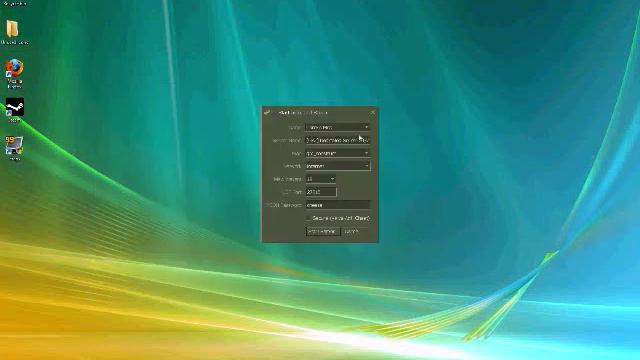Click the Start Server button
This screenshot has width=640, height=360.
[x=322, y=231]
